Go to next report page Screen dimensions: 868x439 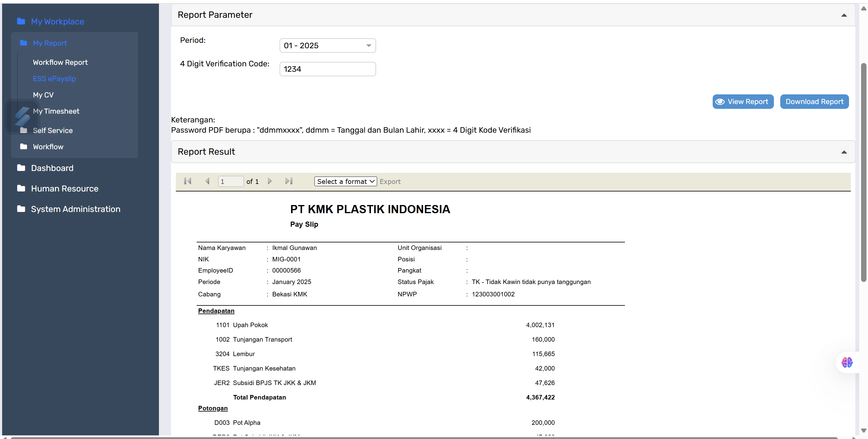(270, 181)
